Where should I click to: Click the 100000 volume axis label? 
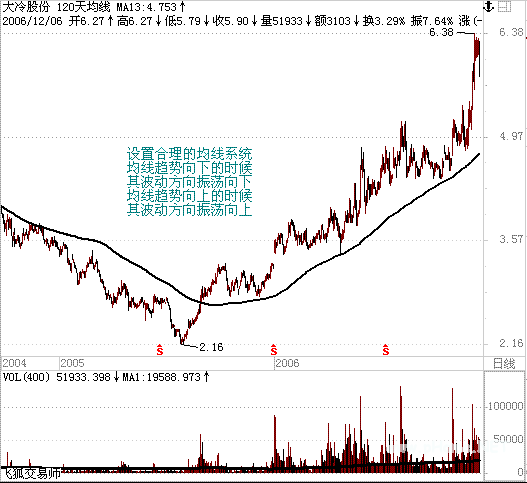tap(505, 406)
